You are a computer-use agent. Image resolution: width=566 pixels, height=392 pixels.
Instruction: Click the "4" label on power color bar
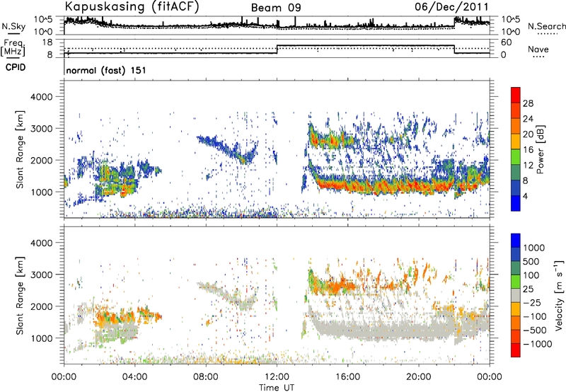tap(526, 197)
